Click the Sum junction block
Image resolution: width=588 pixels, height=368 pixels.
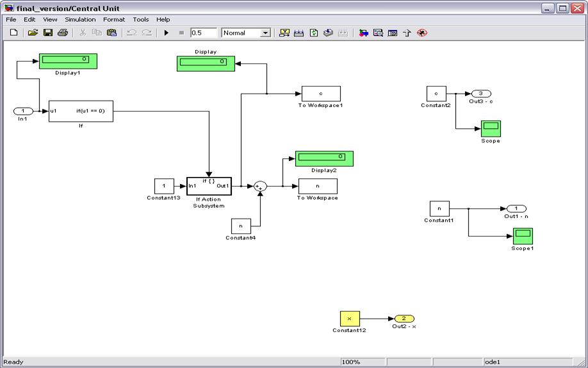pos(260,187)
